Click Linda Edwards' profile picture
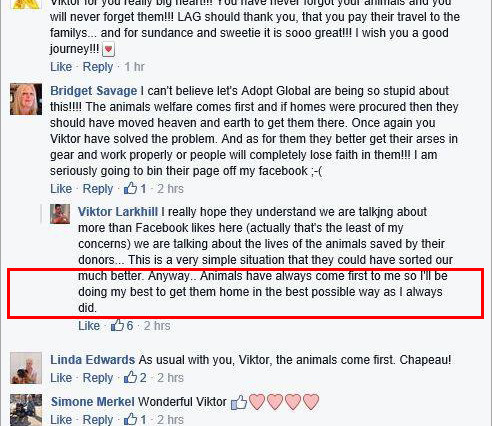The image size is (492, 426). point(26,368)
